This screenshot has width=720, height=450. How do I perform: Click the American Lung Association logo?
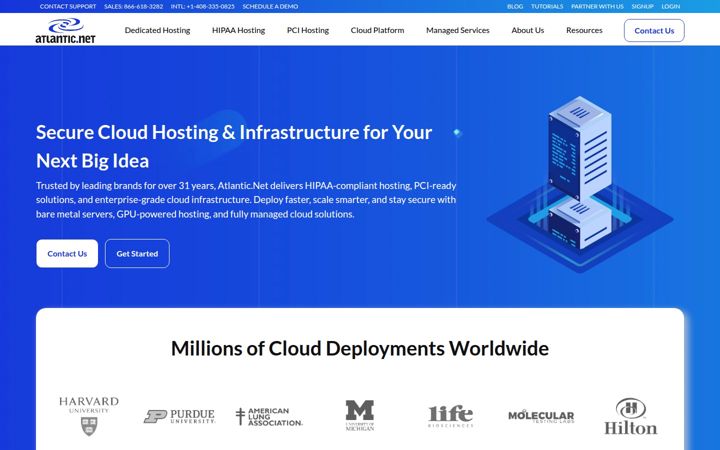tap(269, 416)
